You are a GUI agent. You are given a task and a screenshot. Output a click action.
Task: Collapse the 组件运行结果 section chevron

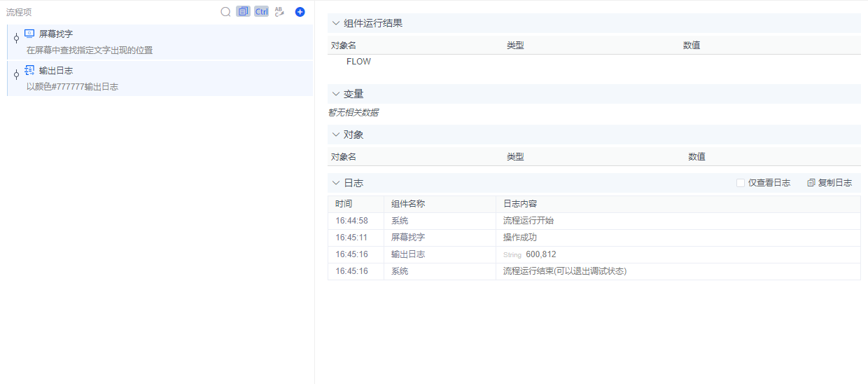pyautogui.click(x=336, y=23)
